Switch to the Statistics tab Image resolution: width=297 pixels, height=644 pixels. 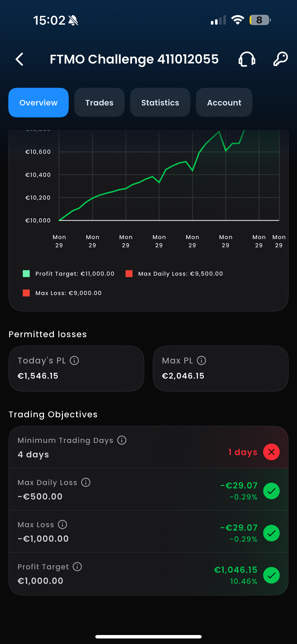click(160, 102)
